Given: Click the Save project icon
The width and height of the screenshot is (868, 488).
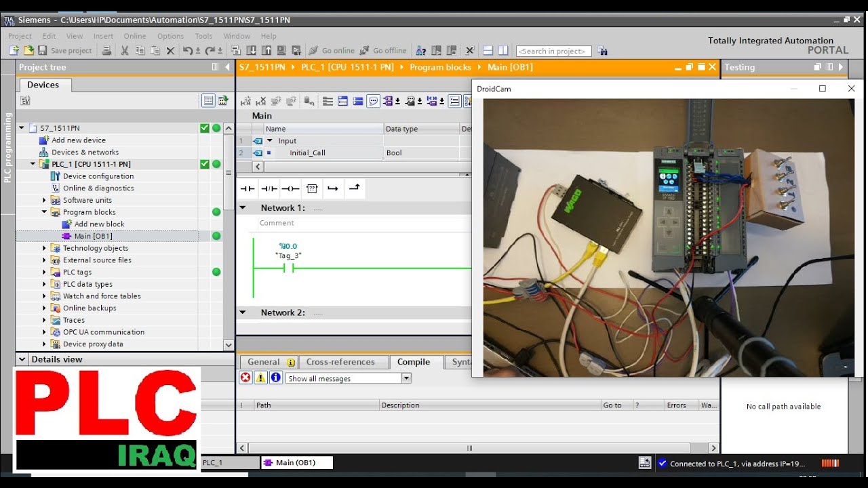Looking at the screenshot, I should [42, 51].
